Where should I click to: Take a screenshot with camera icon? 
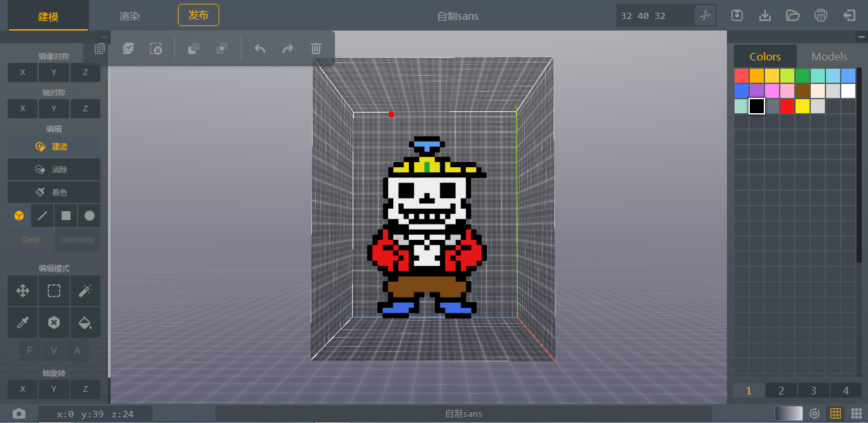coord(19,414)
